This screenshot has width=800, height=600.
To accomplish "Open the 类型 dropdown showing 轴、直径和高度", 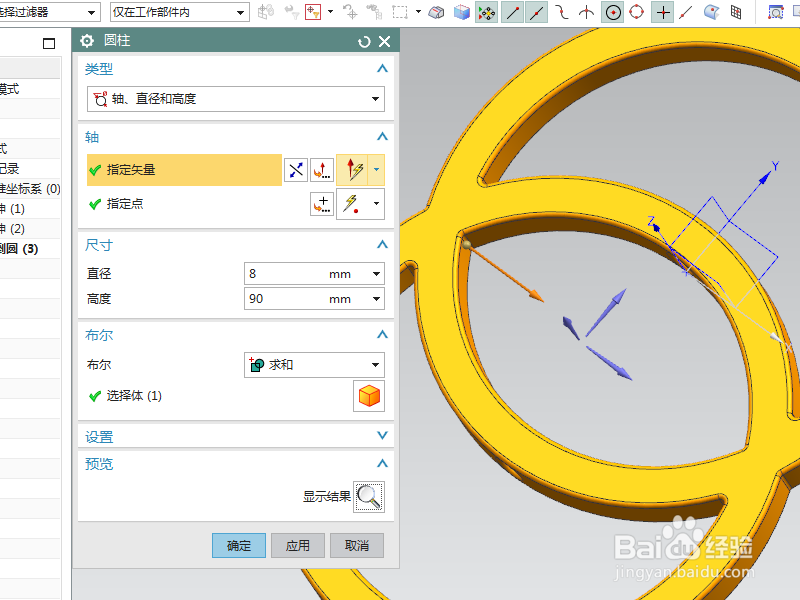I will click(x=235, y=99).
